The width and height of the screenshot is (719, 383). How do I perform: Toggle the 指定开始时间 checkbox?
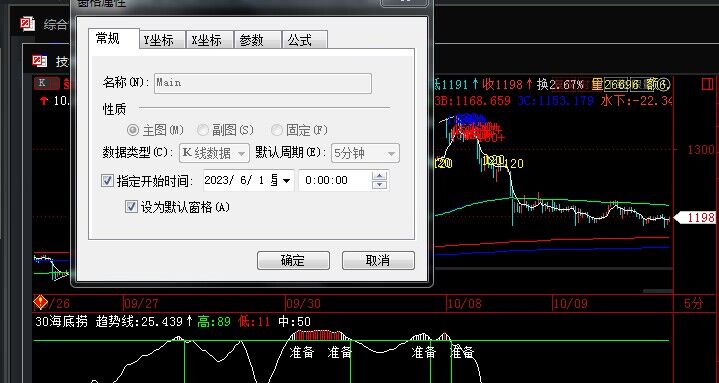pos(107,180)
